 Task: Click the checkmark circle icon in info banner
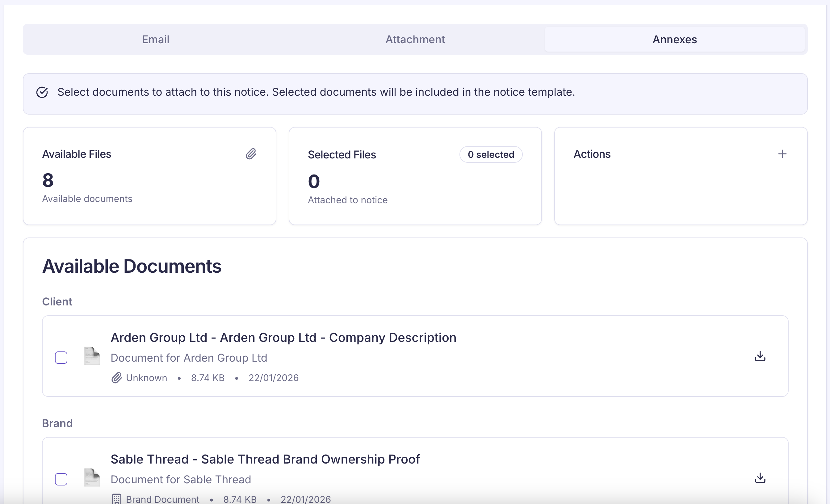[x=42, y=92]
